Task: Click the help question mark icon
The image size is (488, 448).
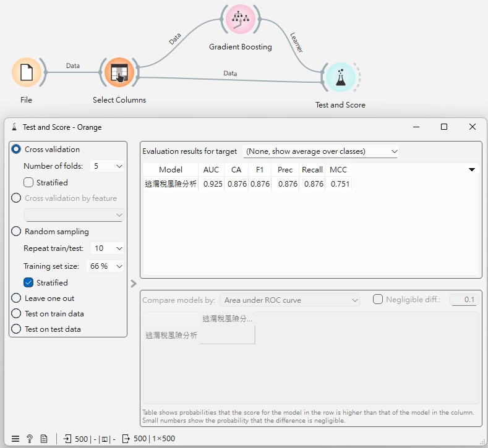Action: pyautogui.click(x=30, y=439)
